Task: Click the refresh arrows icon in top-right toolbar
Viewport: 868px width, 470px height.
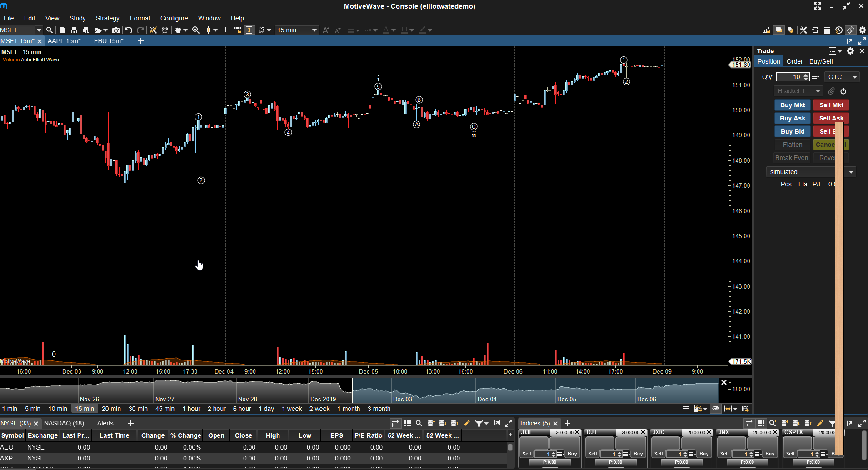Action: (x=815, y=30)
